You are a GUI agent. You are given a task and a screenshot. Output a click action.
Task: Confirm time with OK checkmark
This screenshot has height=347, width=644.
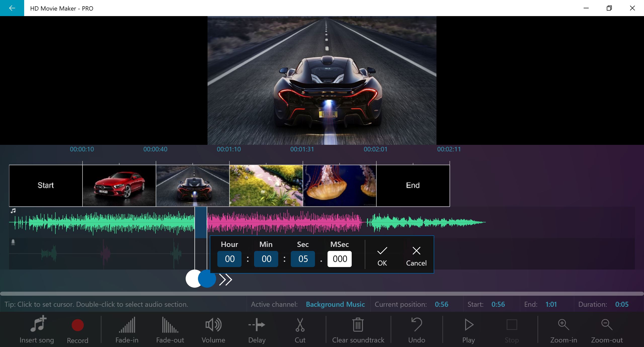(x=382, y=256)
